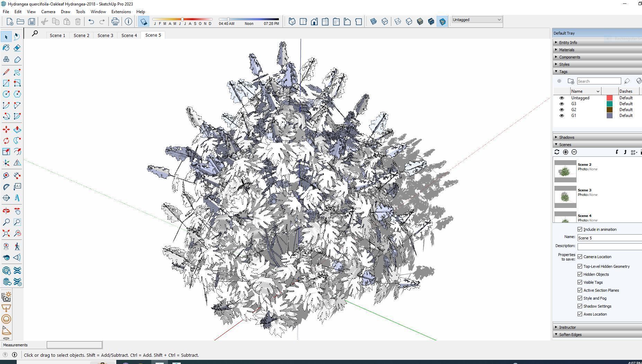Activate the Eraser tool
Screen dimensions: 642x364
(17, 48)
